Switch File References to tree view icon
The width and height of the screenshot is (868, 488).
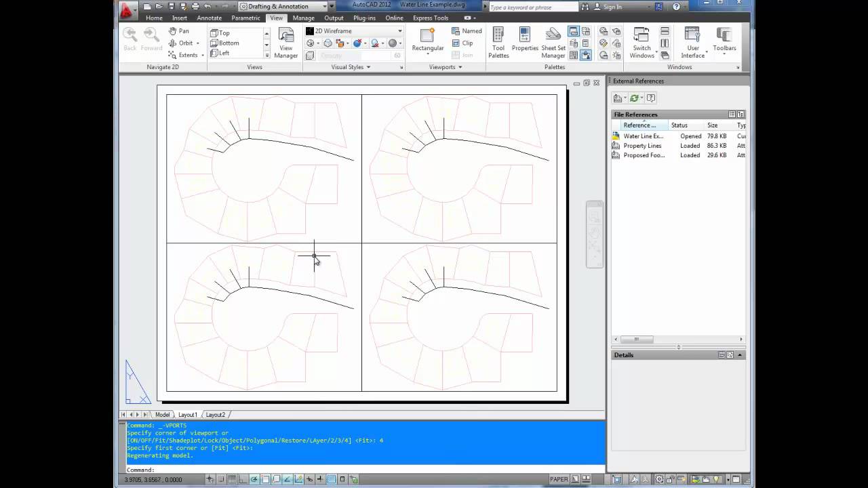point(741,115)
